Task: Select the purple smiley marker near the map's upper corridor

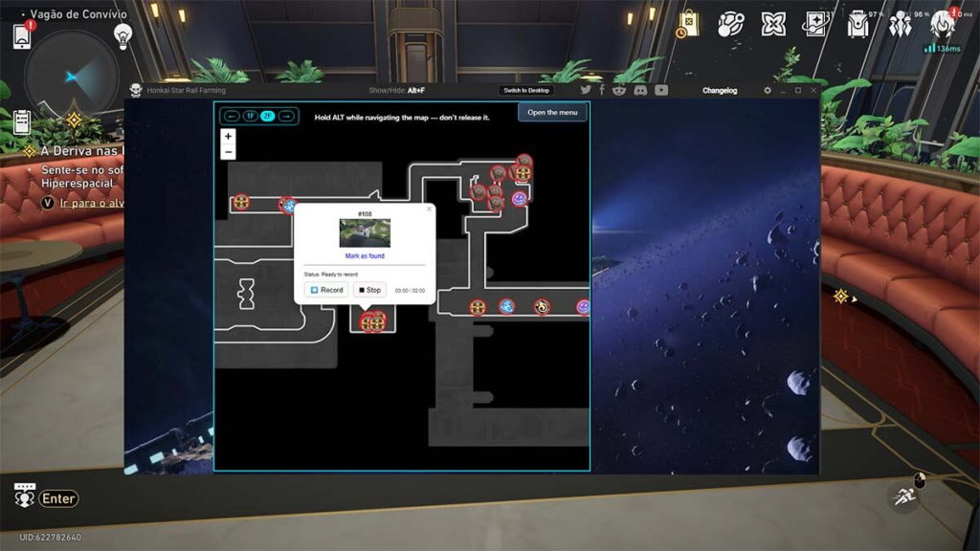Action: (x=519, y=199)
